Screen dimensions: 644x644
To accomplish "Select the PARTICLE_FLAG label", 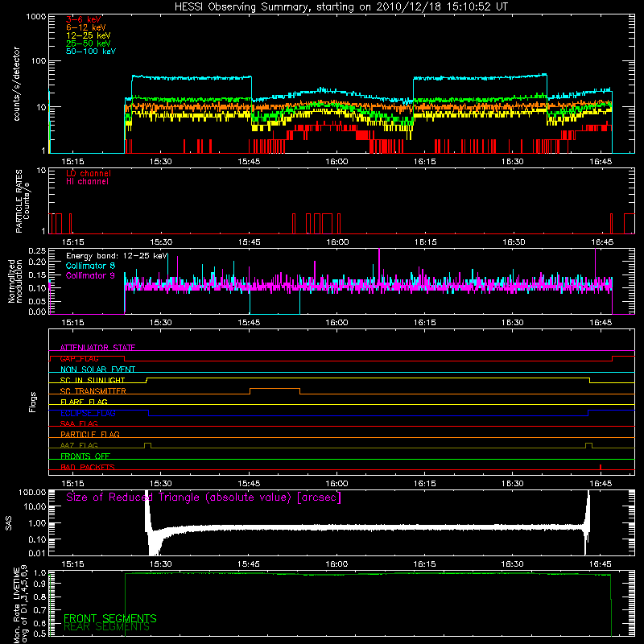I will point(90,434).
